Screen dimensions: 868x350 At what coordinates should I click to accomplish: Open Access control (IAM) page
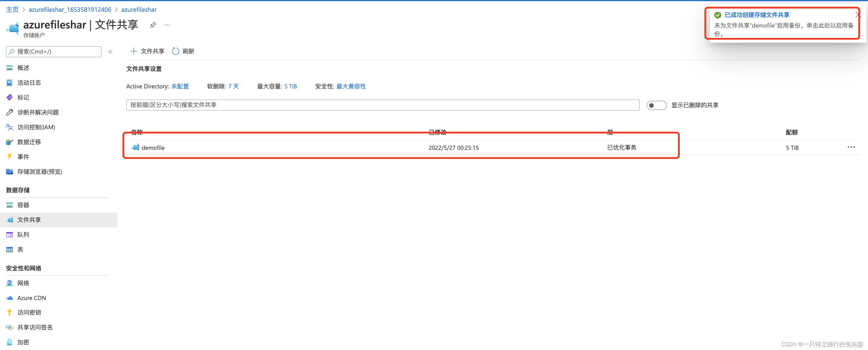(x=36, y=127)
